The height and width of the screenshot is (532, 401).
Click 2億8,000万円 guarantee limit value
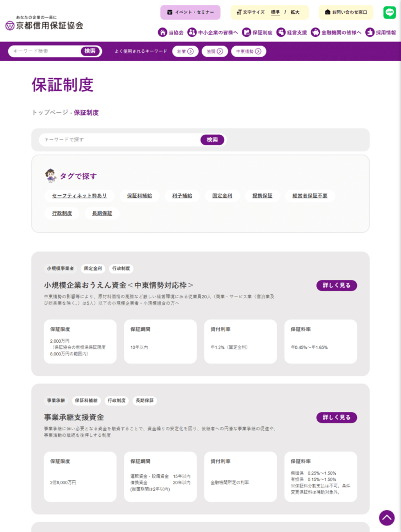point(63,482)
